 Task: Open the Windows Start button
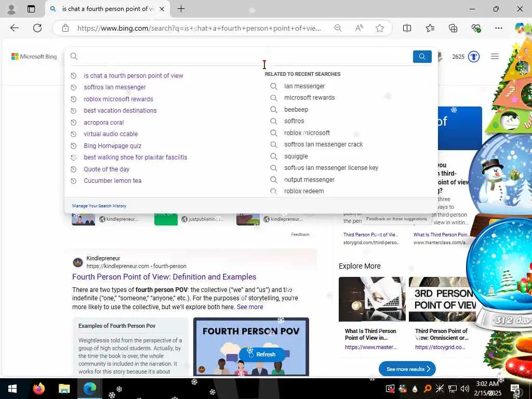pos(12,389)
